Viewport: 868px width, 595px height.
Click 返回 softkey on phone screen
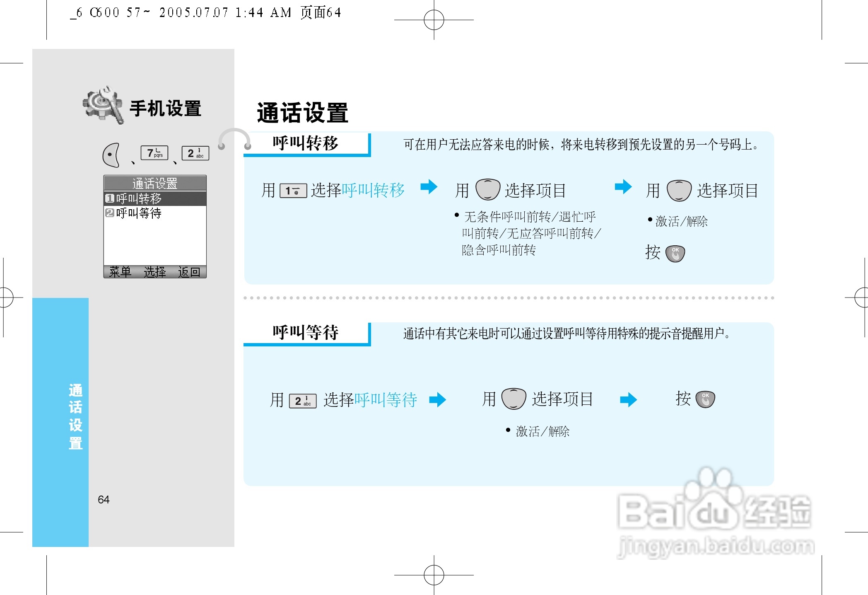click(x=189, y=272)
